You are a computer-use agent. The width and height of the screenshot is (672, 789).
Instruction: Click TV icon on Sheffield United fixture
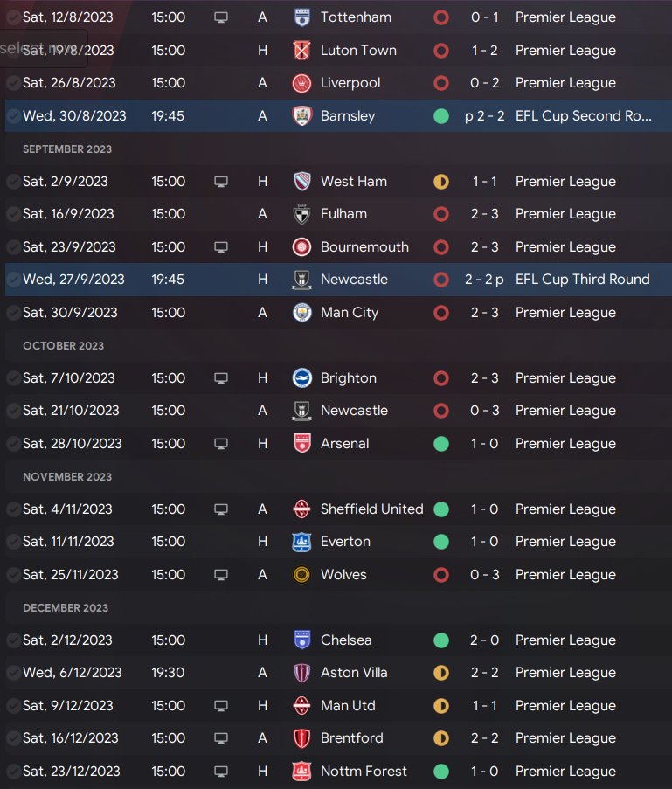[221, 509]
